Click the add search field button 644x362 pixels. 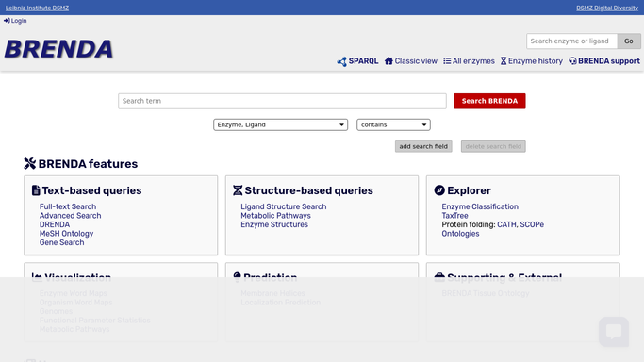[x=423, y=146]
